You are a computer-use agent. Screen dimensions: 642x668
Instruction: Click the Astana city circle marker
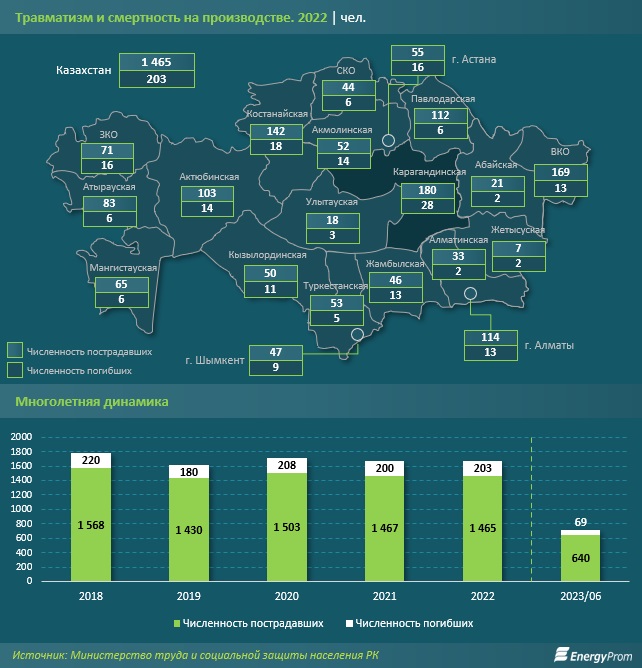(388, 140)
